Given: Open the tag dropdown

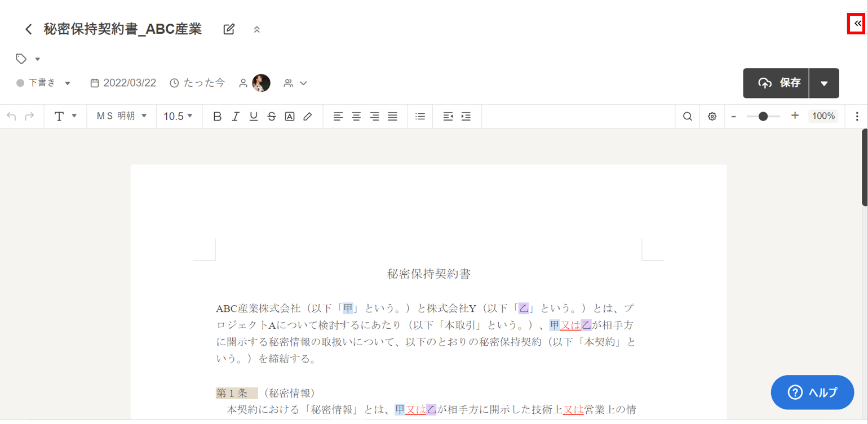Looking at the screenshot, I should (28, 59).
